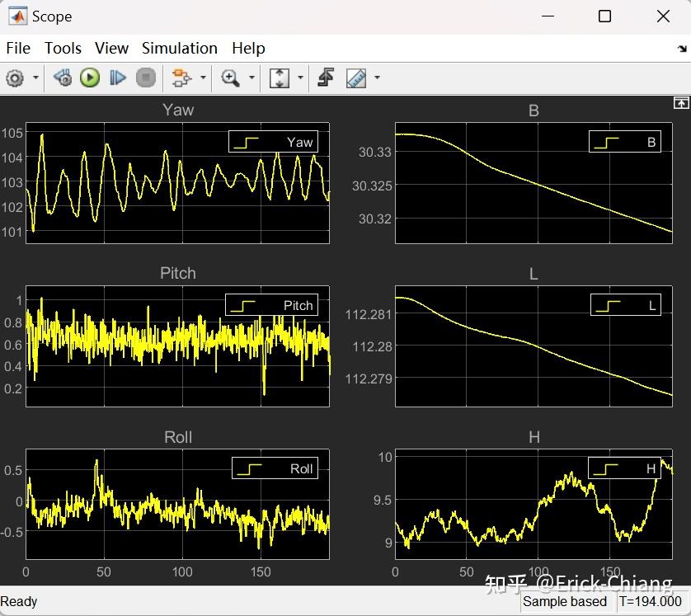Open the Simulation menu
Screen dimensions: 691x616
179,48
